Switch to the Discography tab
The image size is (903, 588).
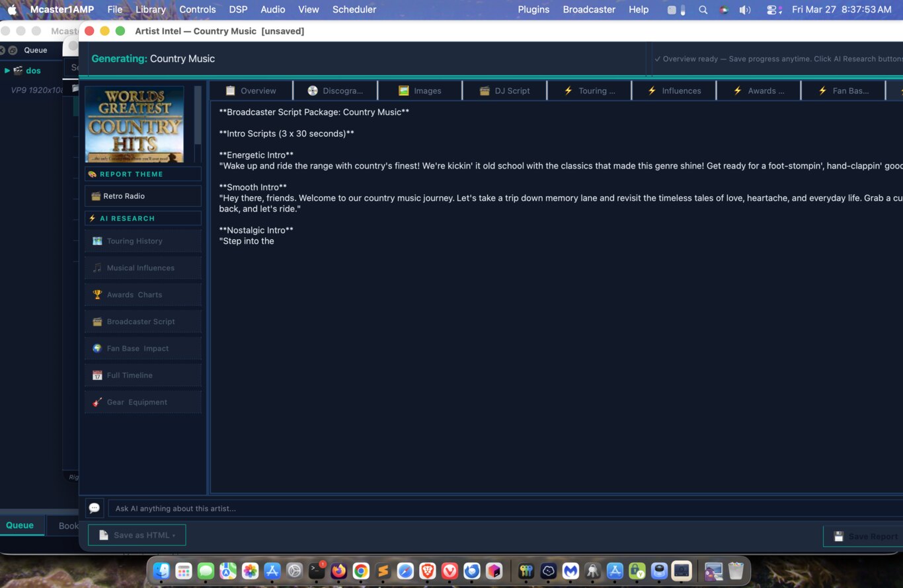click(x=335, y=91)
